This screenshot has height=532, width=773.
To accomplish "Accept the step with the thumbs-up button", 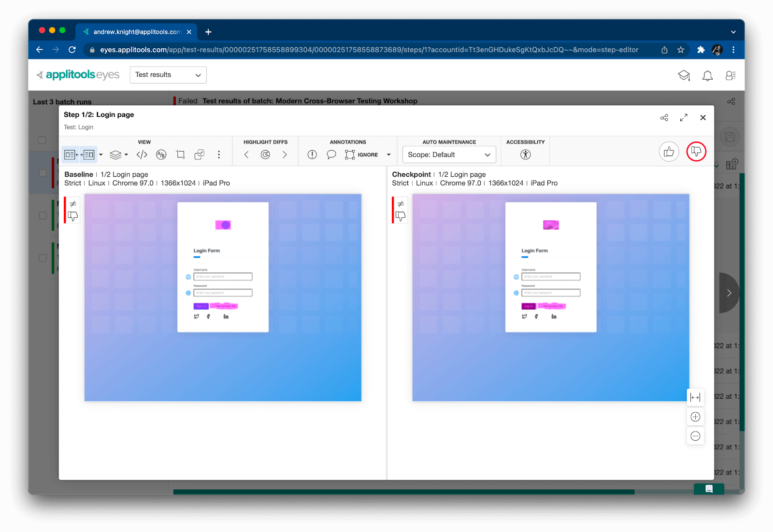I will pos(669,152).
